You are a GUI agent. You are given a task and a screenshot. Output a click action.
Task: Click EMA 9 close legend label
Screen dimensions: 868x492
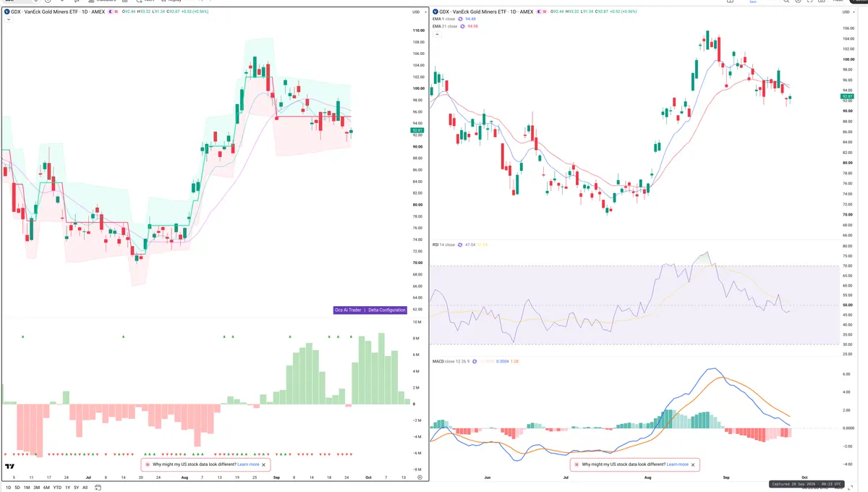[445, 20]
